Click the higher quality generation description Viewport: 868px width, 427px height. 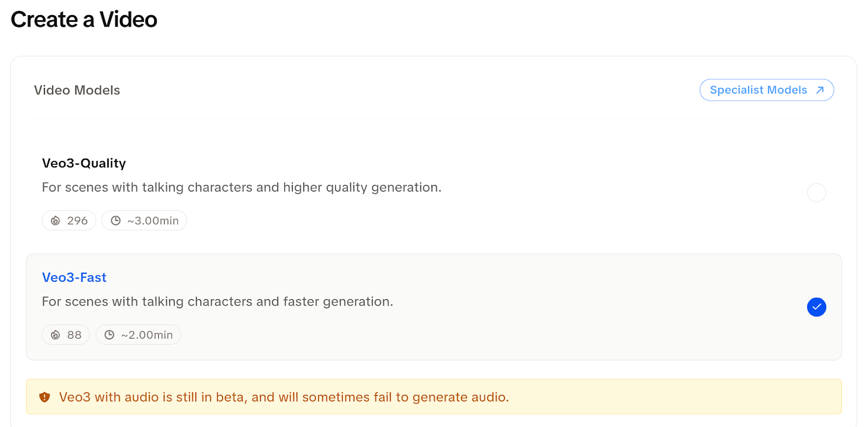click(x=241, y=187)
